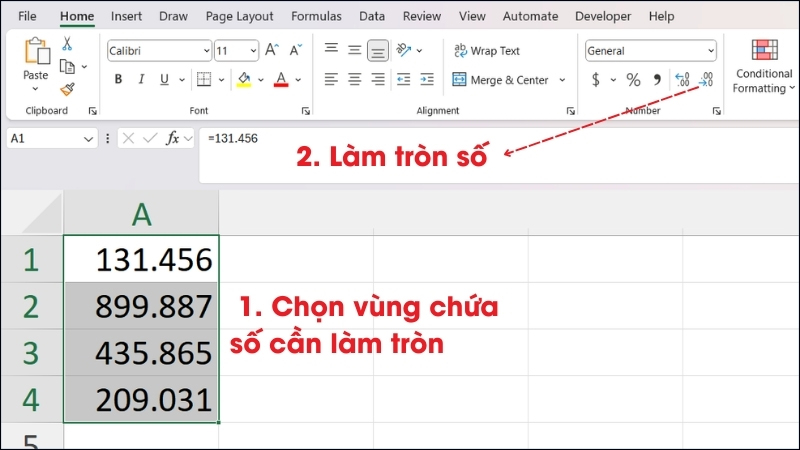
Task: Open the borders dropdown arrow
Action: pos(221,80)
